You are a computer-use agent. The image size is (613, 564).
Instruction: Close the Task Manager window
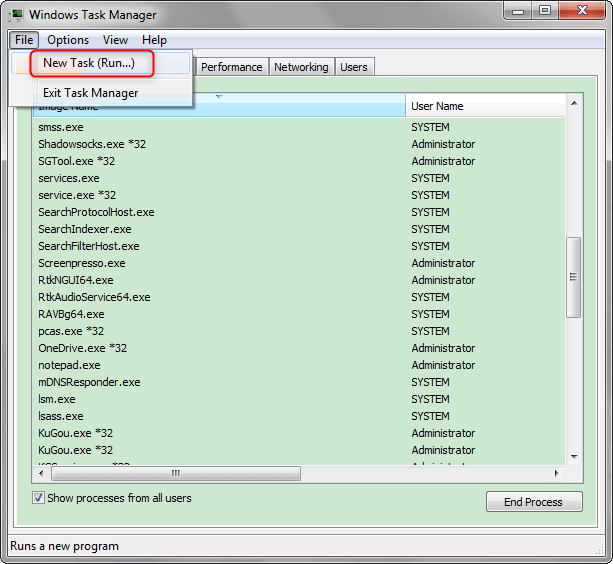click(582, 11)
